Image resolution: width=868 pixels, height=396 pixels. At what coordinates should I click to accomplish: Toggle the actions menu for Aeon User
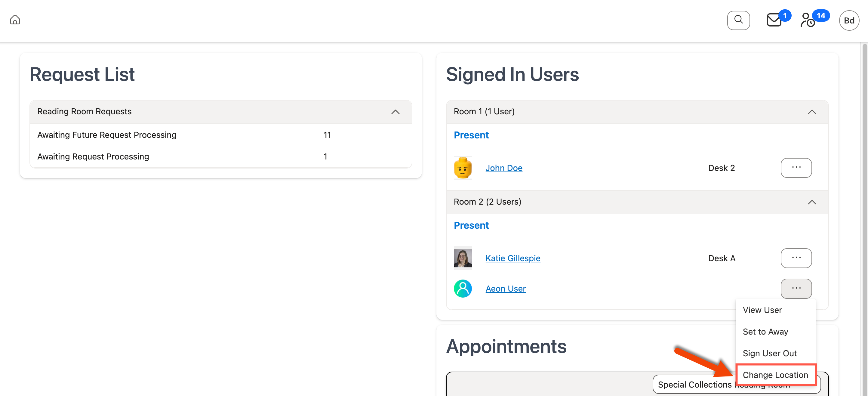coord(796,289)
